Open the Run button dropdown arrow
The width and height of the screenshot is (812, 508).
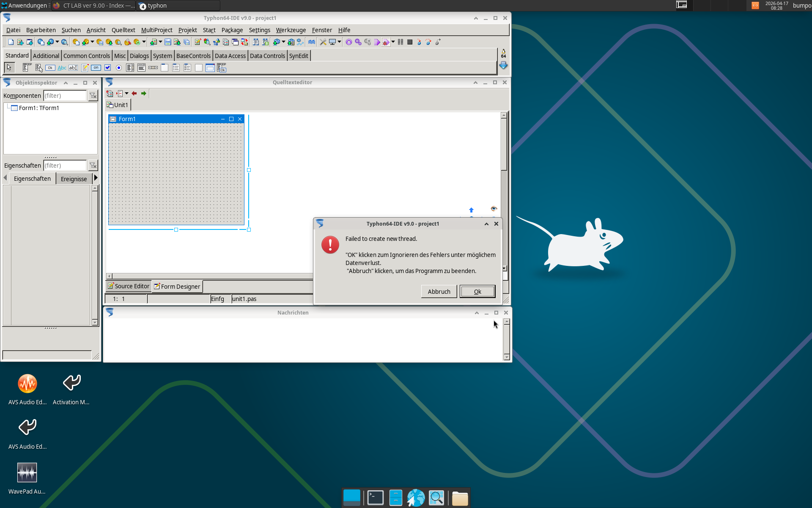coord(393,42)
